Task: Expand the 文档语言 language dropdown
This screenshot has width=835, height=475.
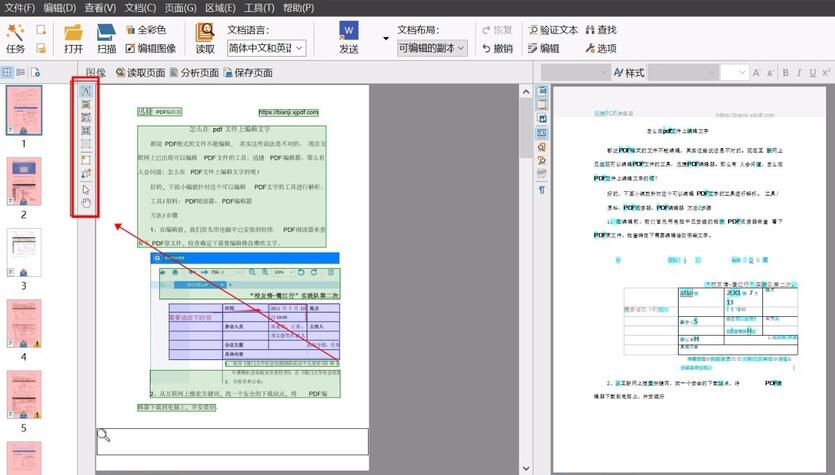Action: [299, 48]
